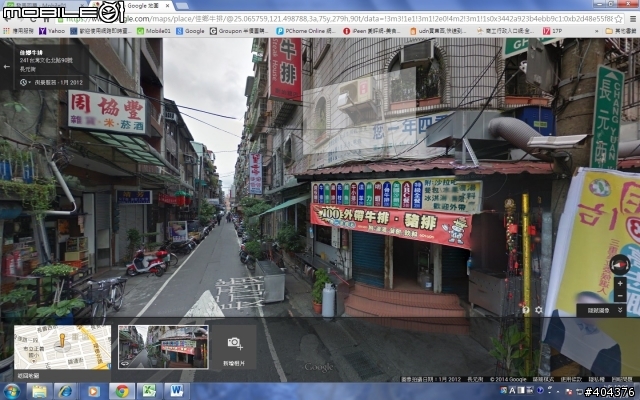Click '© 2014 Google' in the footer
This screenshot has height=400, width=640.
click(509, 379)
